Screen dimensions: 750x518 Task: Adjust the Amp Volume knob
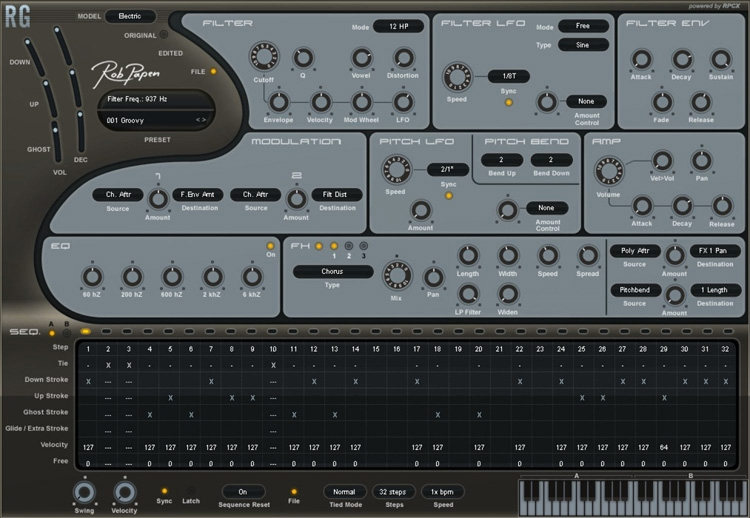(x=609, y=171)
